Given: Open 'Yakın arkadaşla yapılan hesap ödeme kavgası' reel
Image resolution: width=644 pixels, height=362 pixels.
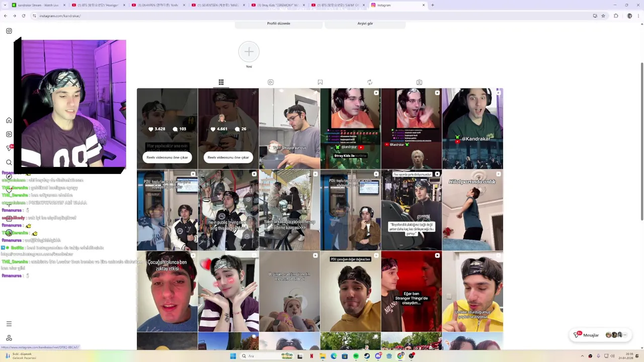Looking at the screenshot, I should [289, 210].
